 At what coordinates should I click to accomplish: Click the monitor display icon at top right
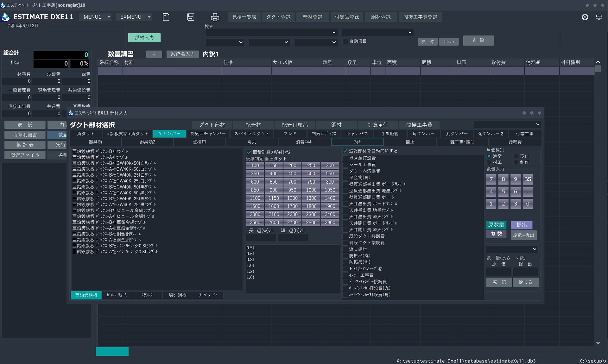(x=599, y=17)
